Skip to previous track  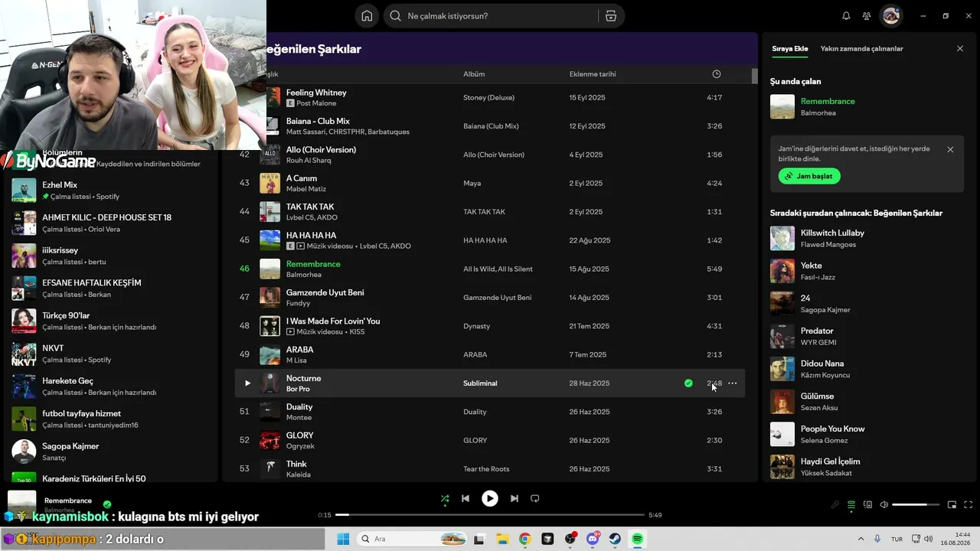465,499
